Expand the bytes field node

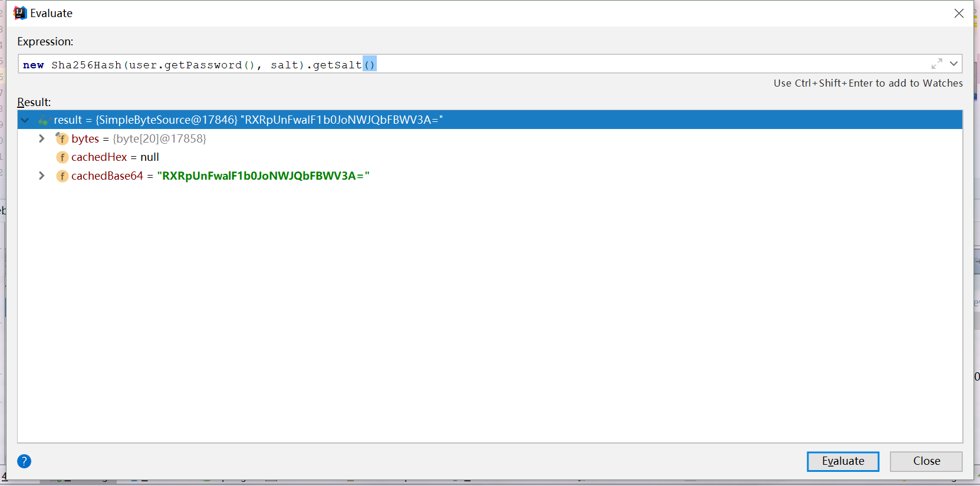tap(41, 138)
